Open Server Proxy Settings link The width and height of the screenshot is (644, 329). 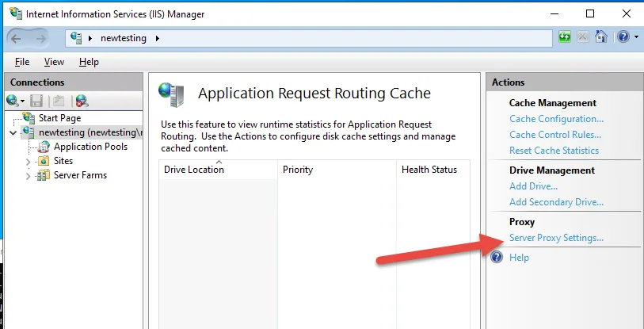click(556, 238)
